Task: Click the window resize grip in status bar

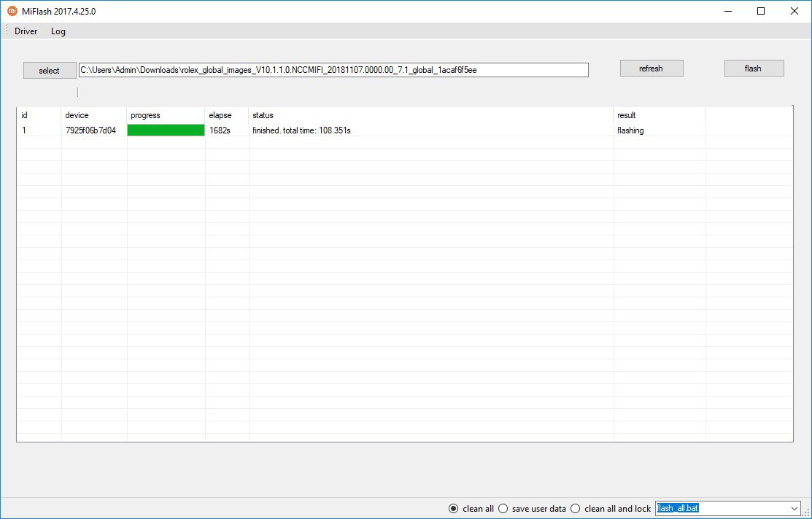Action: click(x=806, y=512)
